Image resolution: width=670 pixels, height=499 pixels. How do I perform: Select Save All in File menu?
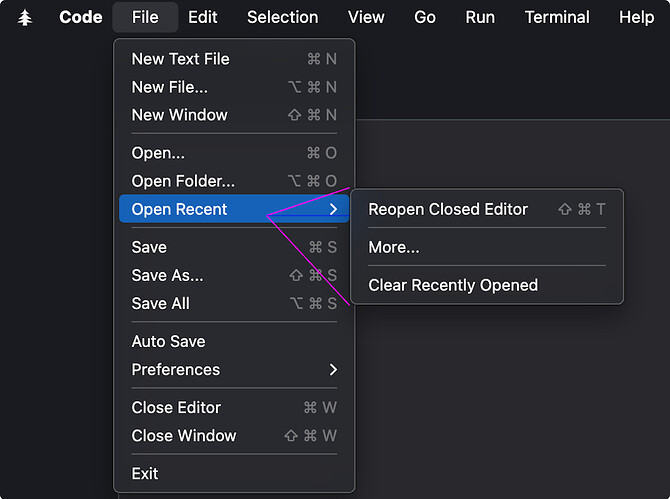point(234,303)
